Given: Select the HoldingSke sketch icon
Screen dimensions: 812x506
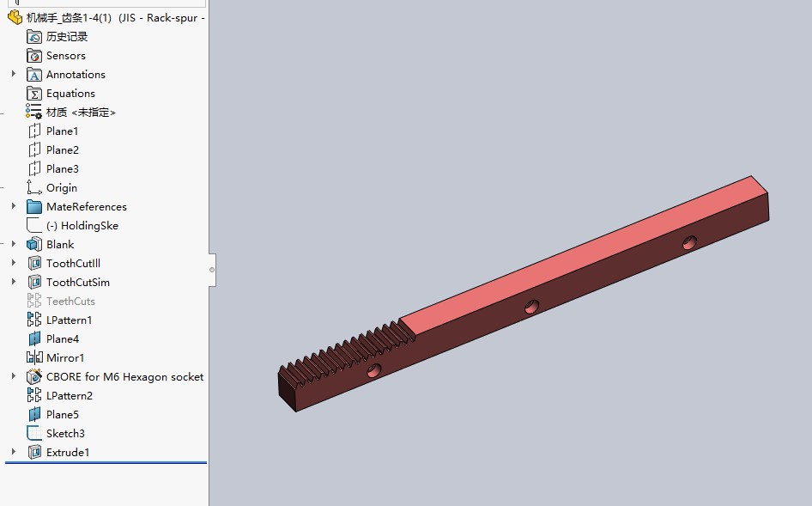Looking at the screenshot, I should point(34,226).
